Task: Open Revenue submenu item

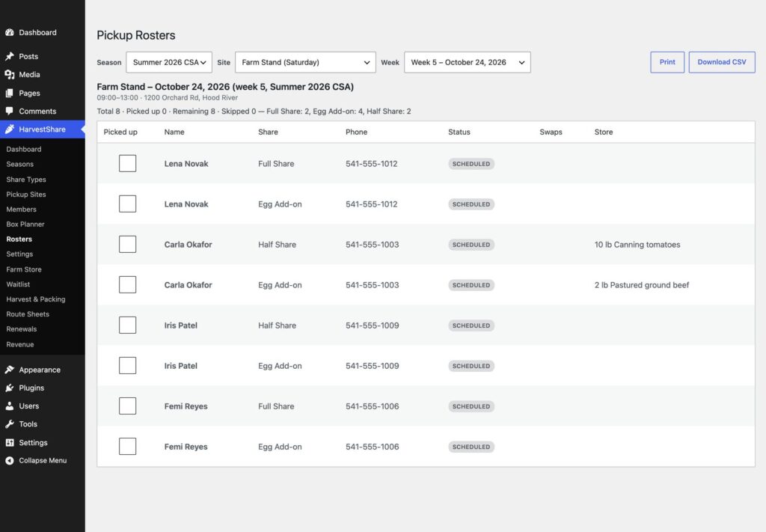Action: coord(20,344)
